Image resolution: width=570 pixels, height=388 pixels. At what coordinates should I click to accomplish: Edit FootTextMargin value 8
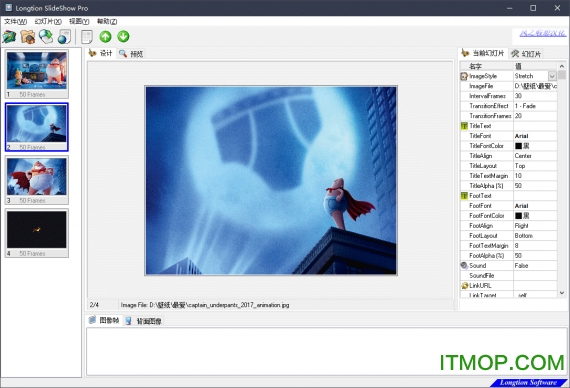[x=535, y=245]
